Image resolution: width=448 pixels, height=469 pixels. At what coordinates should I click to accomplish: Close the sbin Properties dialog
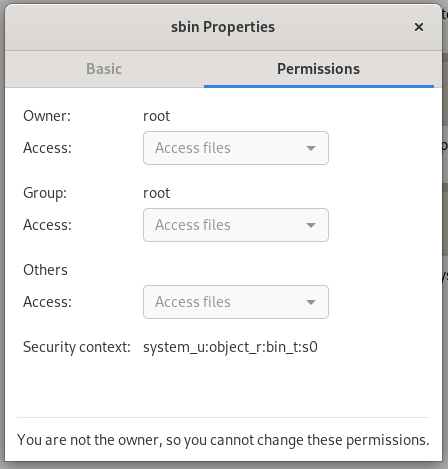419,27
